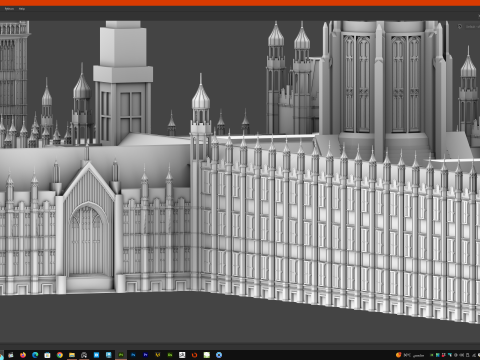
Task: Open Microsoft Store from the taskbar
Action: 47,355
